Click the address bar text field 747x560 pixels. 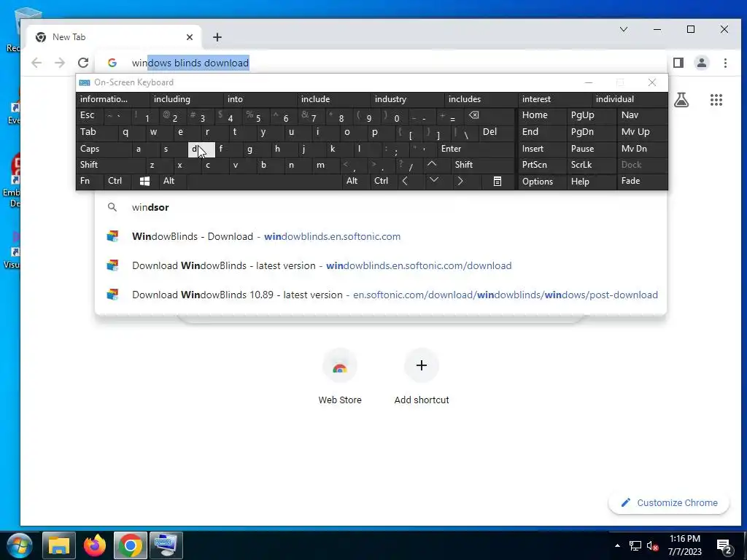pos(381,63)
